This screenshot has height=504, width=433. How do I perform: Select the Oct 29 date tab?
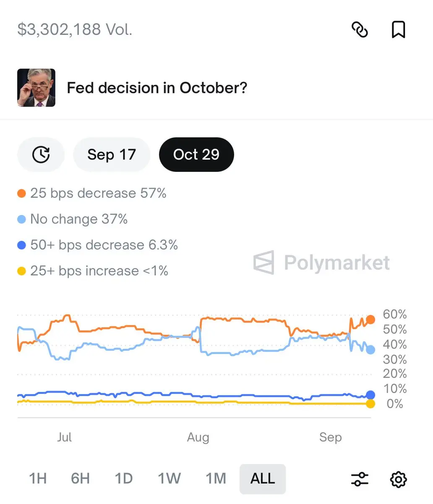coord(196,155)
